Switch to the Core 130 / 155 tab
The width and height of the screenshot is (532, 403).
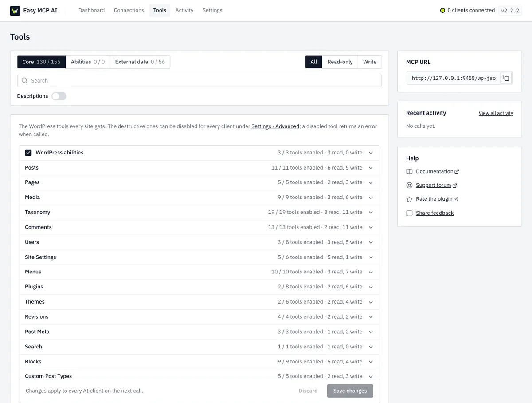coord(42,62)
